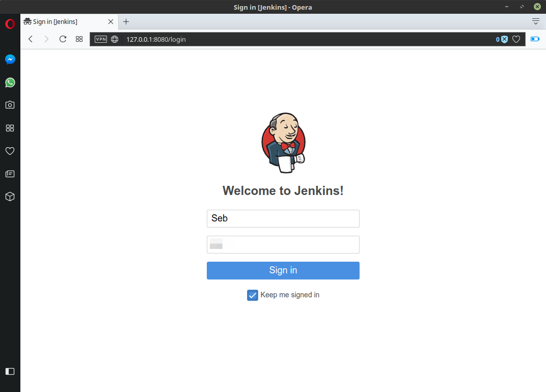Open Extensions cube icon in sidebar
The image size is (546, 392).
(x=10, y=197)
